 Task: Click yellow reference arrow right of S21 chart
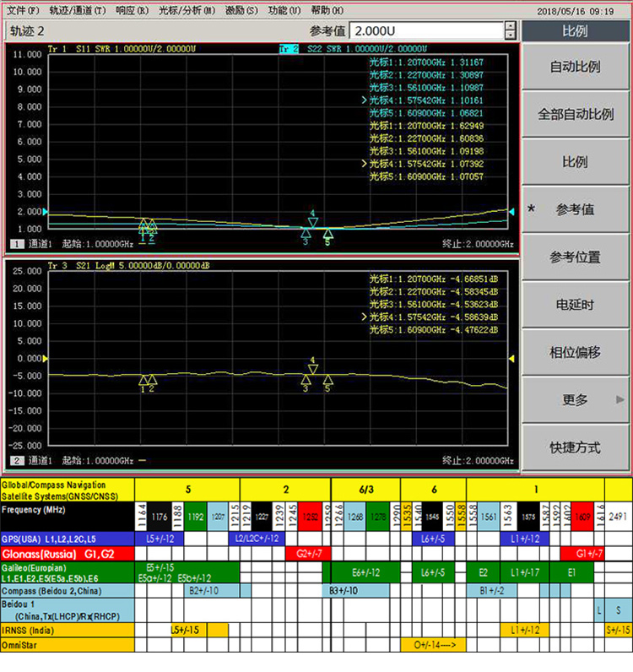pyautogui.click(x=511, y=359)
